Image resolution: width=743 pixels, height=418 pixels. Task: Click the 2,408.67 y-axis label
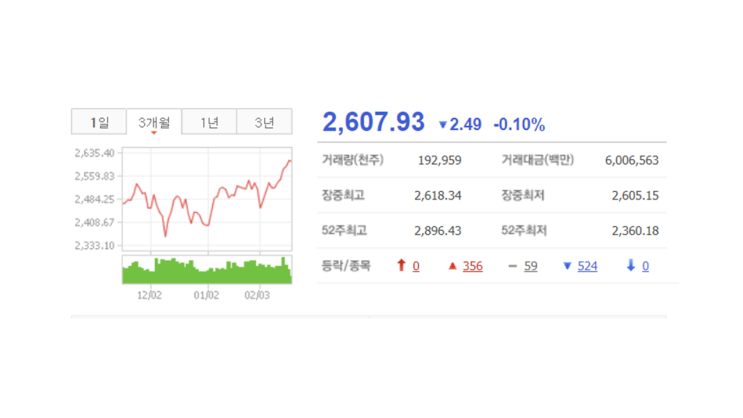pyautogui.click(x=94, y=222)
